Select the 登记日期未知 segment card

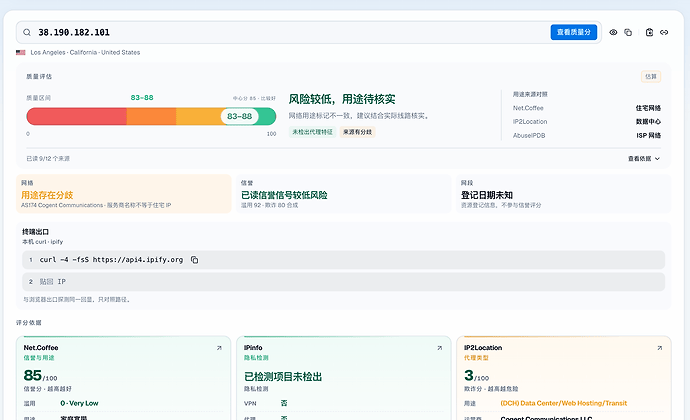pyautogui.click(x=564, y=194)
